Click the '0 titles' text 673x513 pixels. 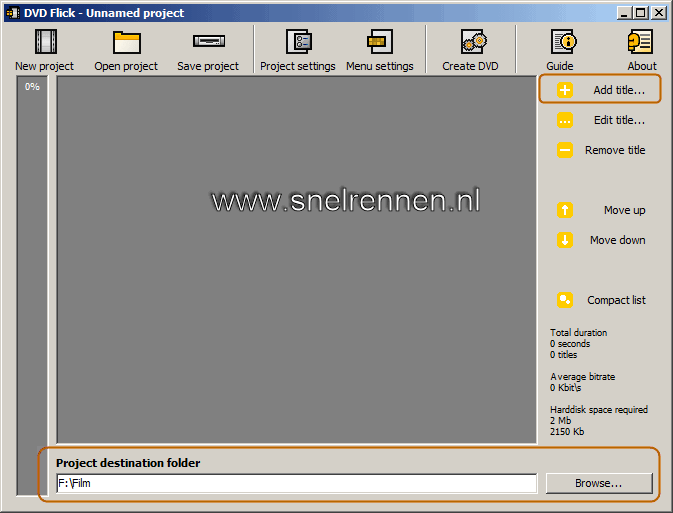tap(564, 355)
